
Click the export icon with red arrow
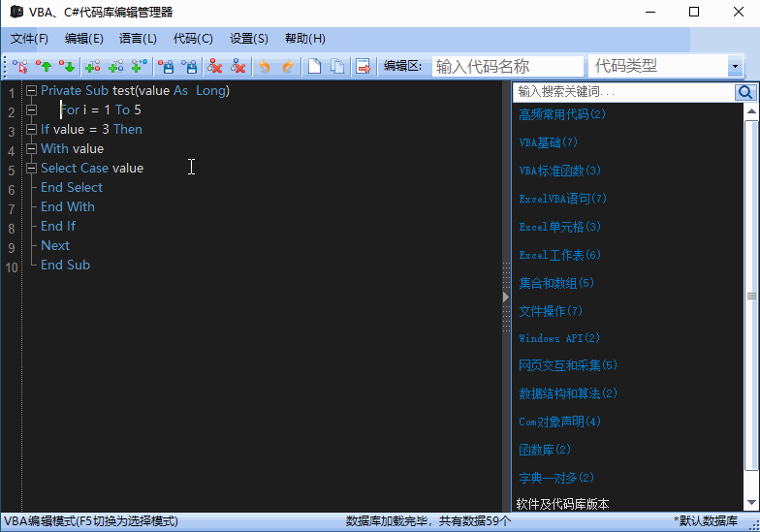coord(363,66)
